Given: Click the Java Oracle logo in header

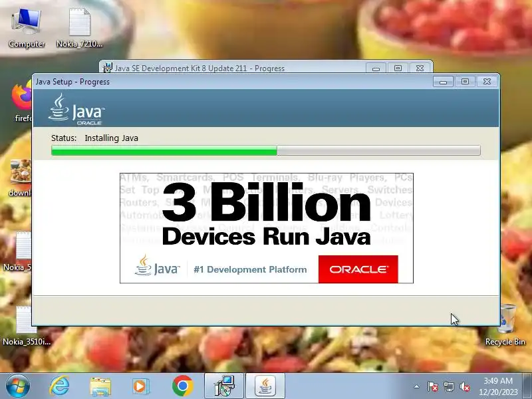Looking at the screenshot, I should pos(76,109).
